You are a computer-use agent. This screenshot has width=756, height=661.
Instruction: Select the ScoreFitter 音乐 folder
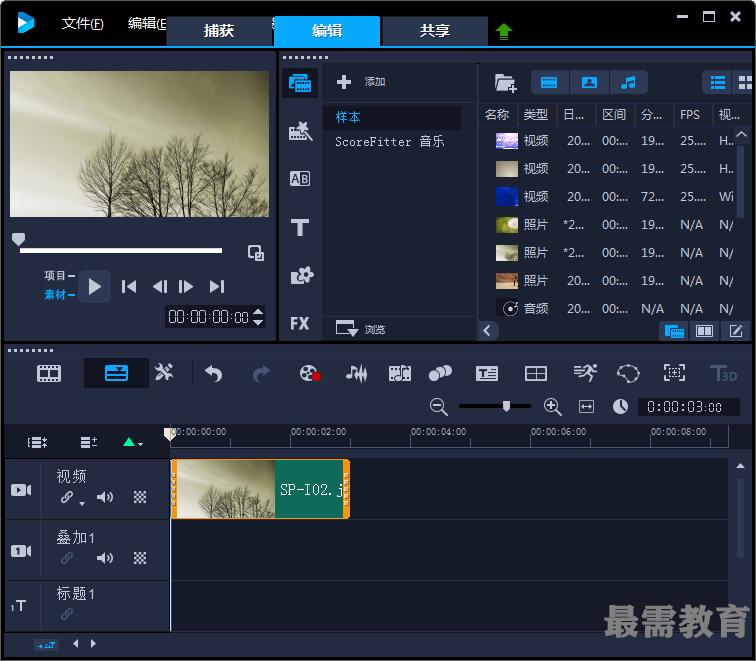click(390, 142)
